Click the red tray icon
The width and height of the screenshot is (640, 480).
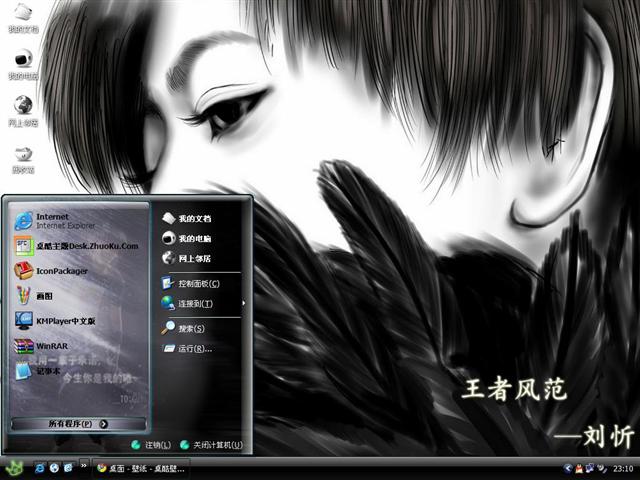[x=579, y=468]
